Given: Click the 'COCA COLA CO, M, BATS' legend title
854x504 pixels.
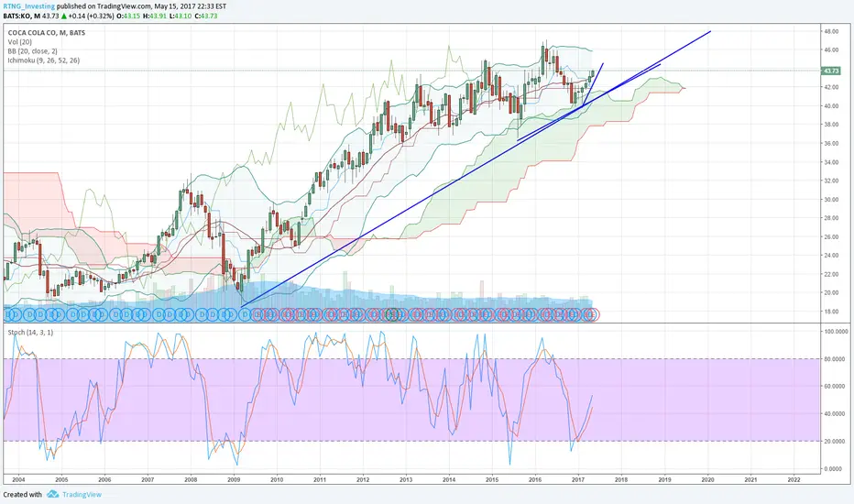Looking at the screenshot, I should pos(47,33).
